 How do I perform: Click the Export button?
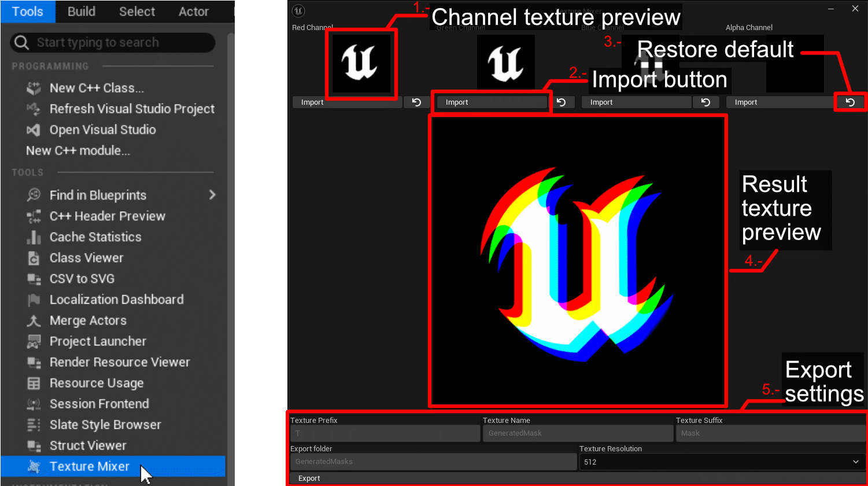point(577,478)
